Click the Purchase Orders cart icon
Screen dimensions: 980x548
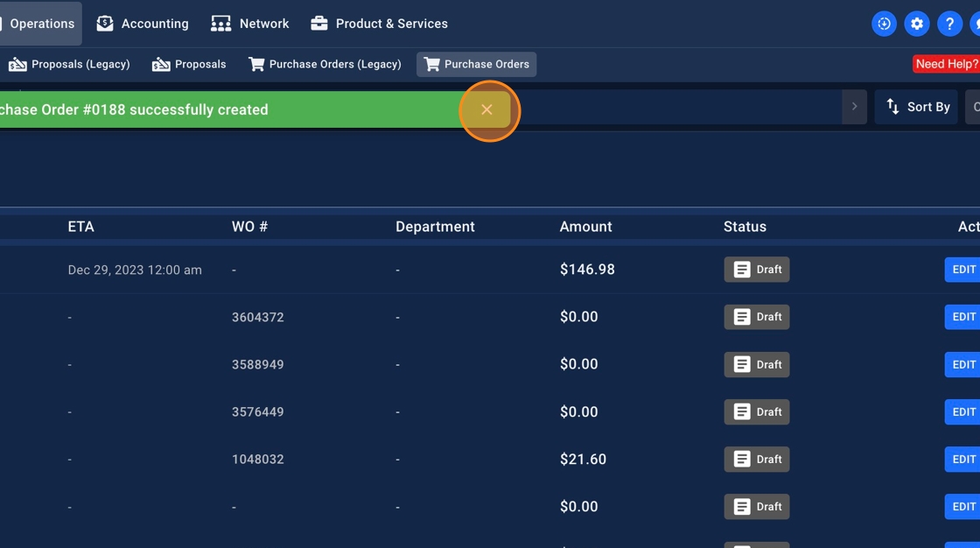click(x=431, y=65)
